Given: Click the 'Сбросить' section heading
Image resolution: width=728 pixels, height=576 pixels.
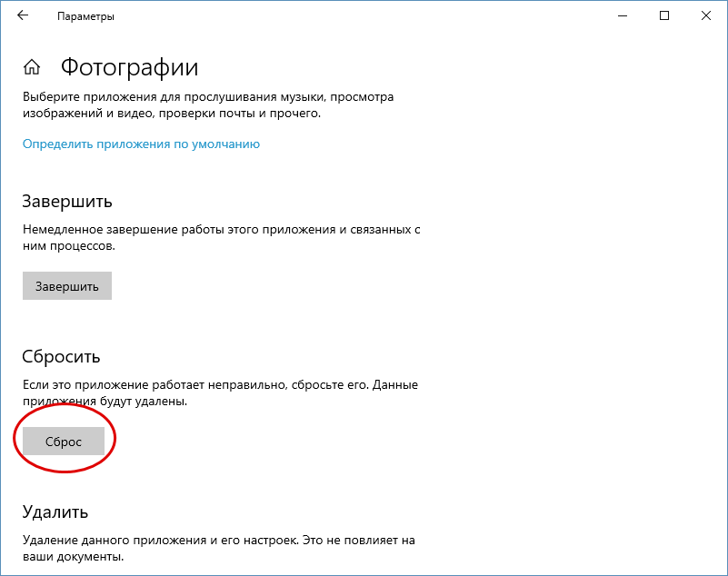Looking at the screenshot, I should 61,357.
